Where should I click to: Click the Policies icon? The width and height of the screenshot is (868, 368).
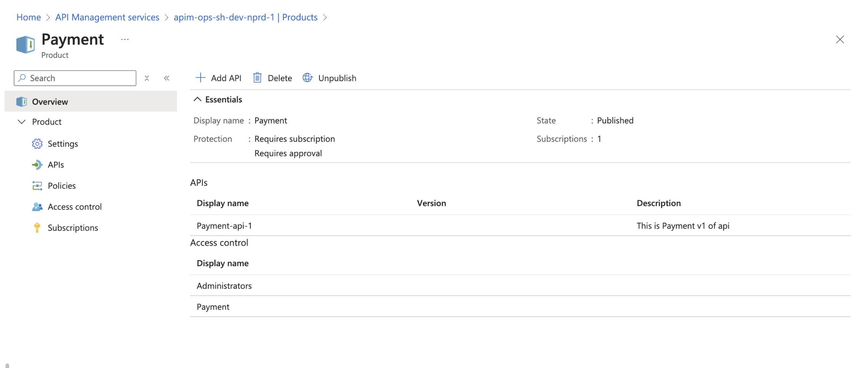pyautogui.click(x=37, y=186)
